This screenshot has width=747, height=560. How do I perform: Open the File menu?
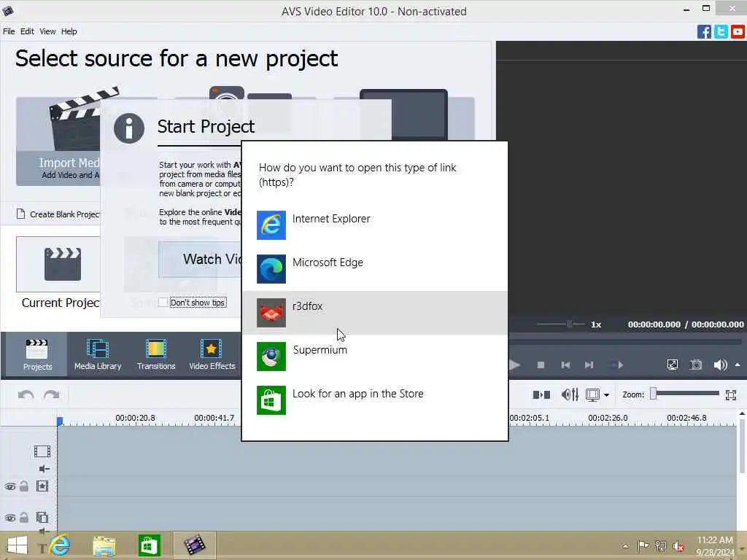[x=9, y=31]
